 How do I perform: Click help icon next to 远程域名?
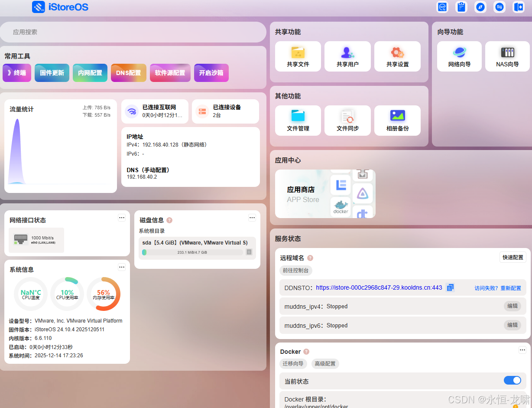310,258
